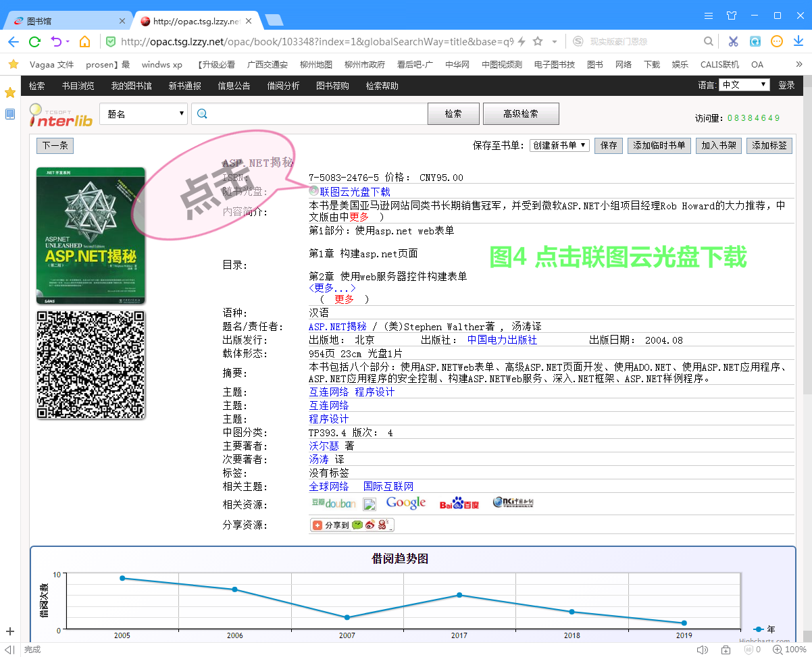This screenshot has width=812, height=657.
Task: Open douban in related resources
Action: coord(334,502)
